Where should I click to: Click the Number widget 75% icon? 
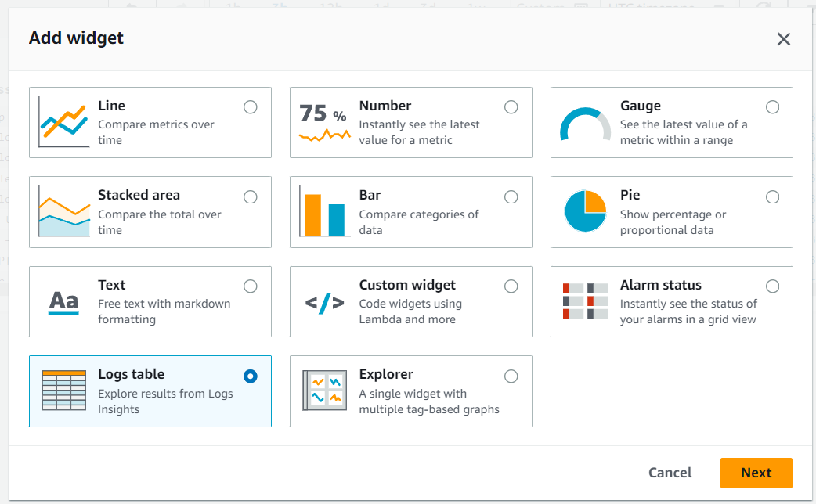(x=324, y=123)
